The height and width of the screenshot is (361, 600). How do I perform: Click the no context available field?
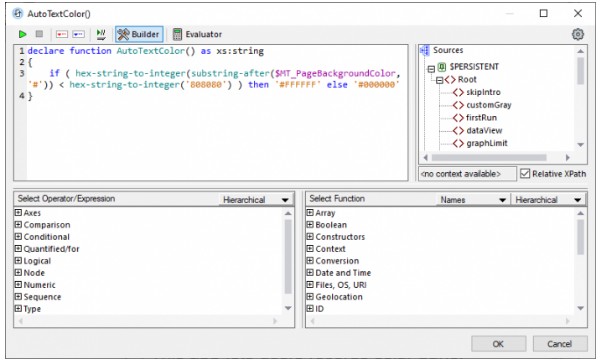(x=467, y=174)
